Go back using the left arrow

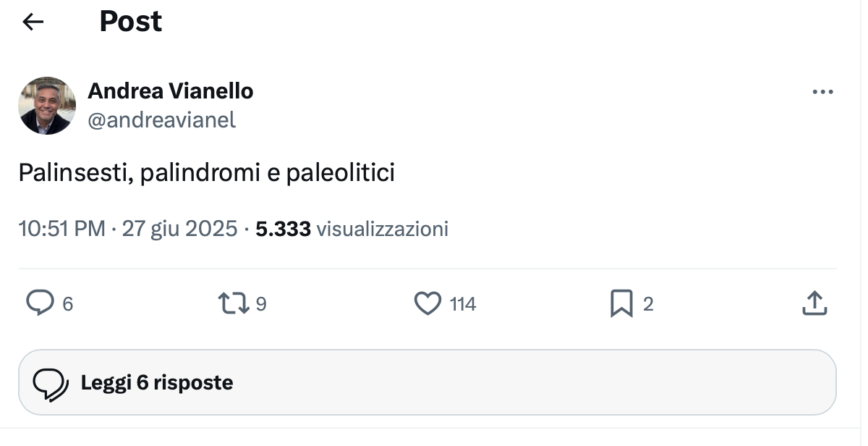33,22
